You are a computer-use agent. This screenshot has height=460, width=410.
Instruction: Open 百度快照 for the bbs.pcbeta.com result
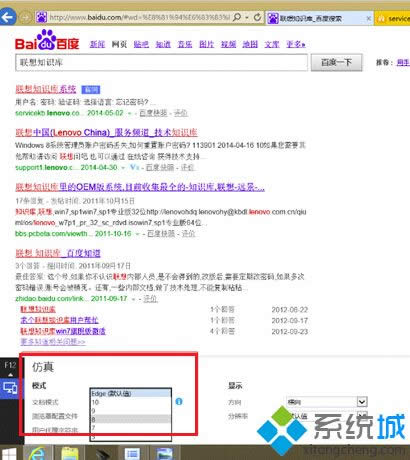click(161, 234)
